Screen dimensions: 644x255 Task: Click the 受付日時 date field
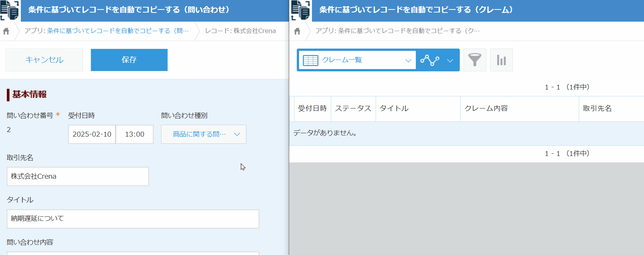coord(92,134)
